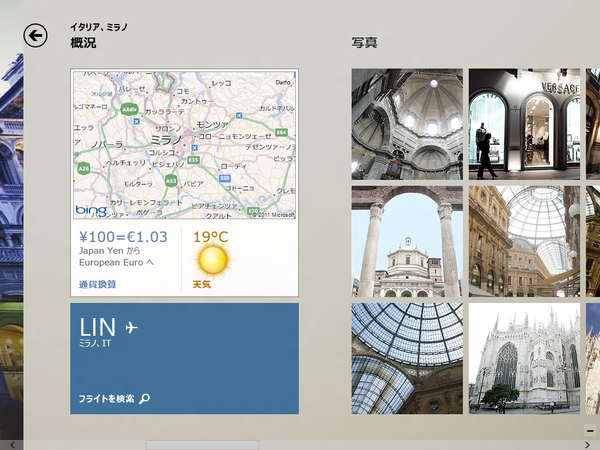Click the 19°C temperature reading
The image size is (600, 450).
click(211, 237)
